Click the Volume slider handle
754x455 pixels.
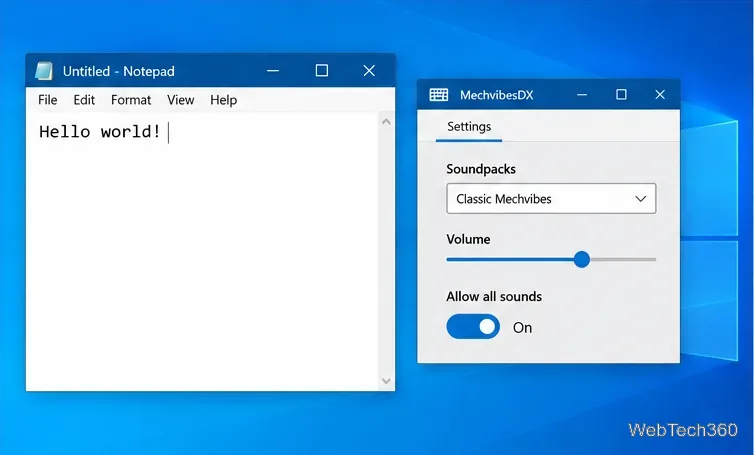582,259
